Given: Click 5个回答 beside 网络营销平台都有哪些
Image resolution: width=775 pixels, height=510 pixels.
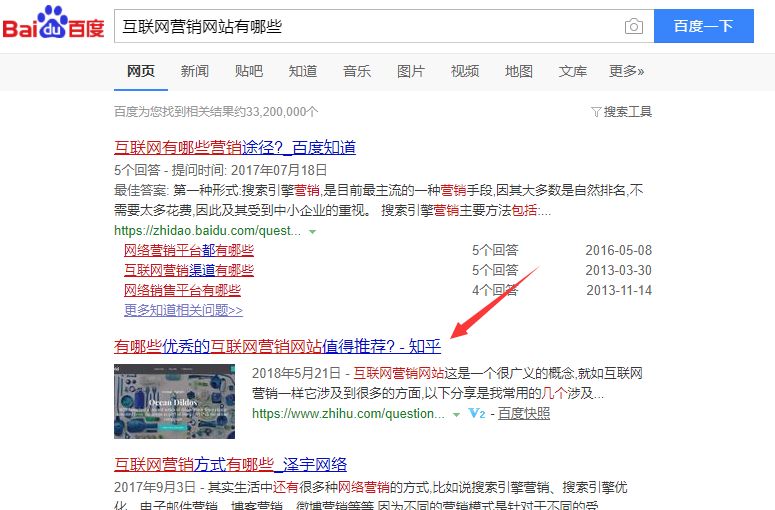Looking at the screenshot, I should pos(495,251).
